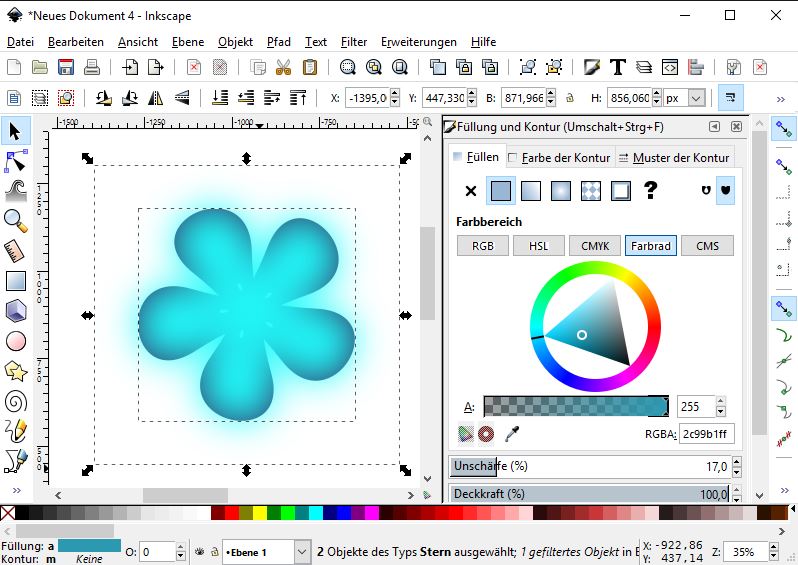Expand hidden snap bar items chevron
Image resolution: width=798 pixels, height=565 pixels.
pyautogui.click(x=784, y=490)
